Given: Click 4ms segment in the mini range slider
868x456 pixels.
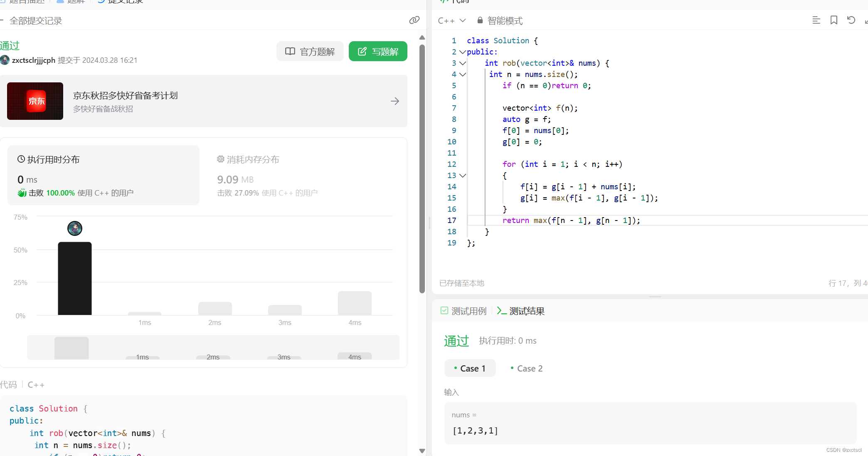Looking at the screenshot, I should 355,356.
